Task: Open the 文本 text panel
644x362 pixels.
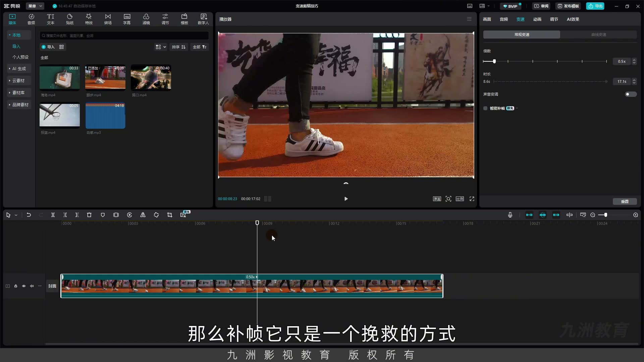Action: coord(50,19)
